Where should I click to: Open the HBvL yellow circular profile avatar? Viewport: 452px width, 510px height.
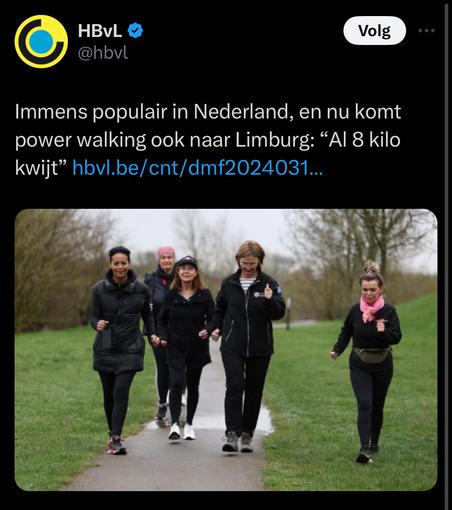(x=41, y=42)
